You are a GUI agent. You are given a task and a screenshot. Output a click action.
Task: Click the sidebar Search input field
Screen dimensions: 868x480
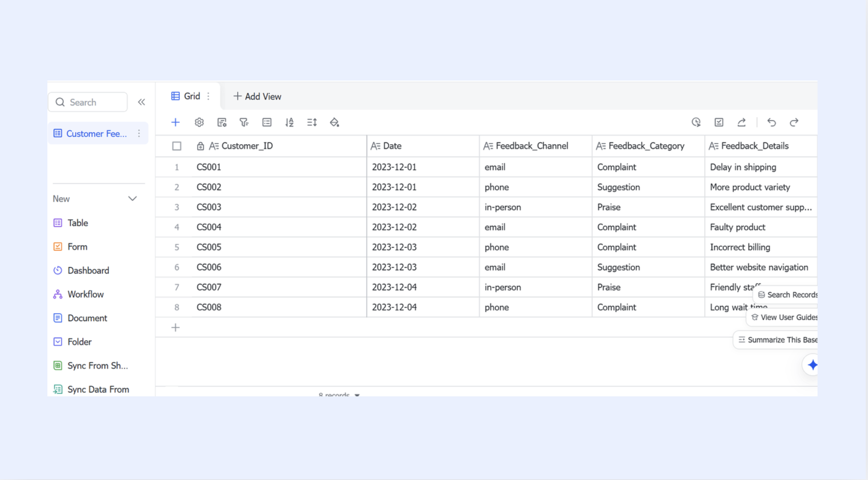tap(88, 102)
